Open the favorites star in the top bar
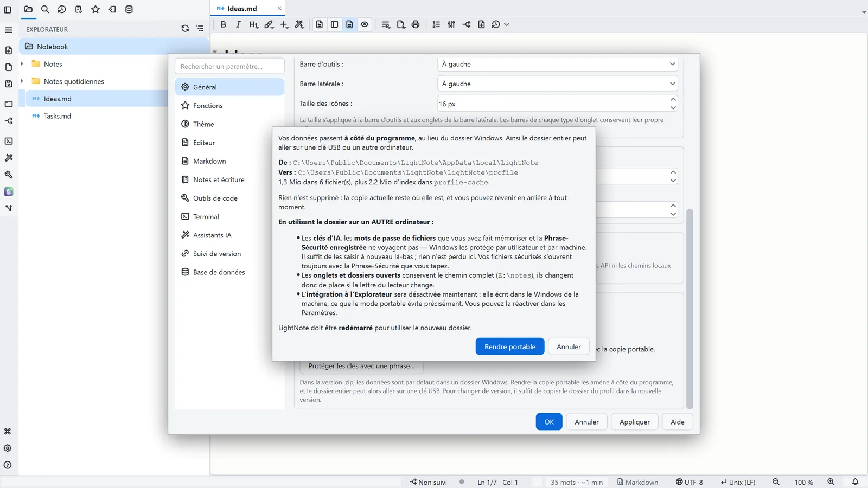Image resolution: width=868 pixels, height=488 pixels. click(95, 9)
